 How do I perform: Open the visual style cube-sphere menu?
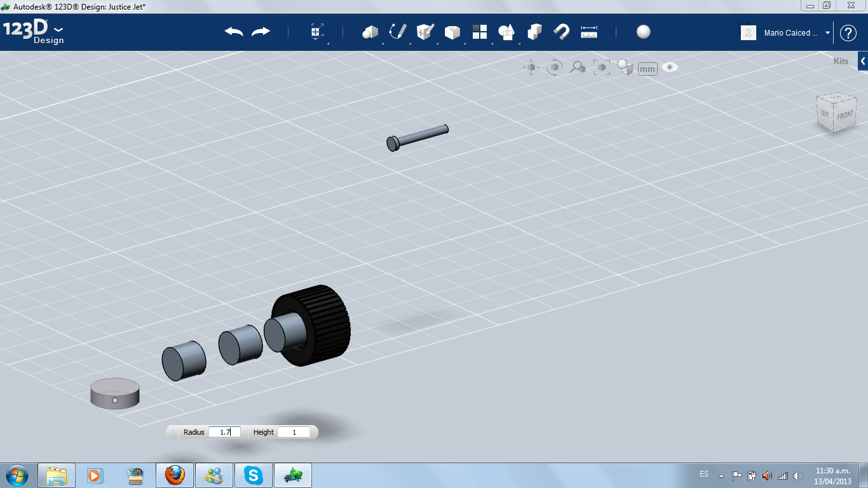pos(625,67)
